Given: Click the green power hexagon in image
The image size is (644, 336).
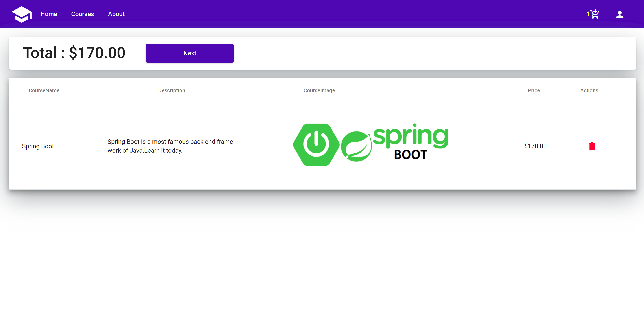Looking at the screenshot, I should (x=316, y=145).
